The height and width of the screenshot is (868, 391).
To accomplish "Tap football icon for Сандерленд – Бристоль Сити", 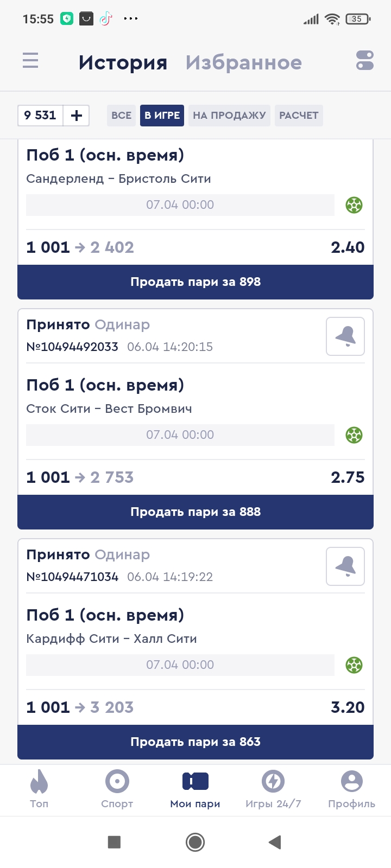I will pos(354,205).
